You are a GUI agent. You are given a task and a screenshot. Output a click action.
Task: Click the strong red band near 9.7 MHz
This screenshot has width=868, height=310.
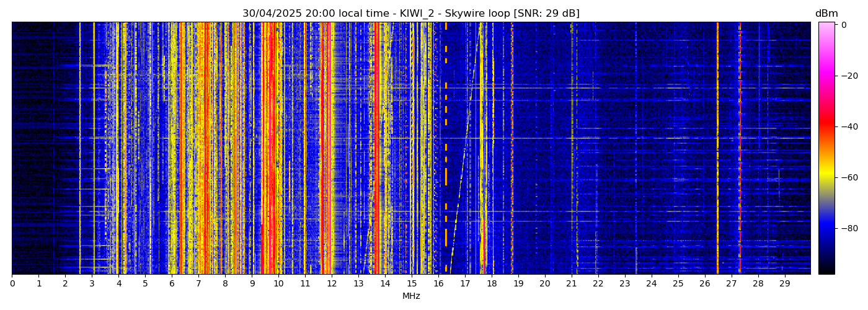point(271,149)
